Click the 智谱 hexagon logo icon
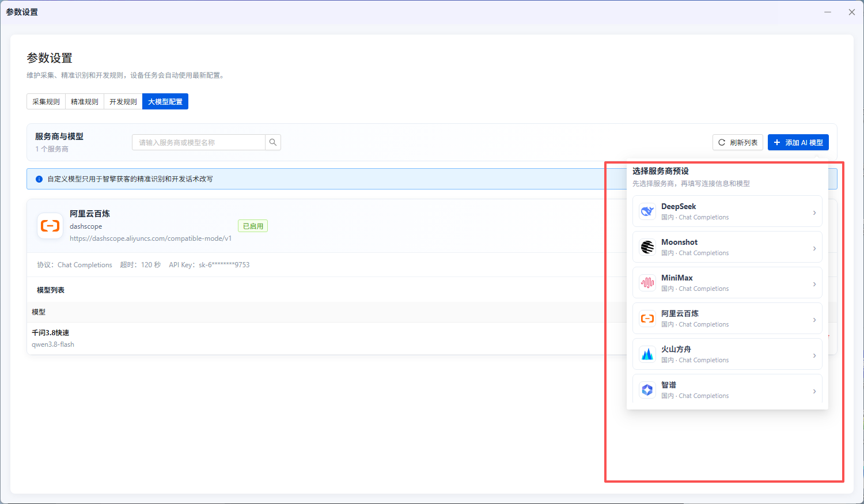Image resolution: width=864 pixels, height=504 pixels. pyautogui.click(x=647, y=390)
